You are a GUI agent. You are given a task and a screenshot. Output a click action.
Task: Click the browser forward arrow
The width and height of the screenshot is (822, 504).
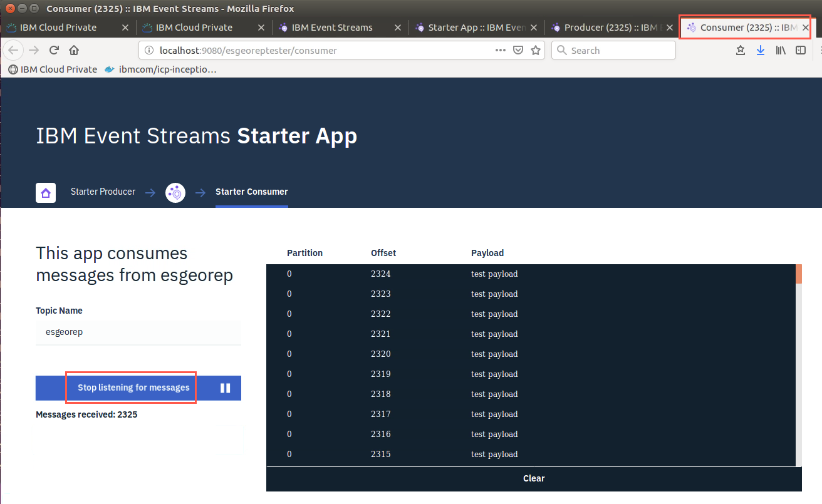click(34, 50)
